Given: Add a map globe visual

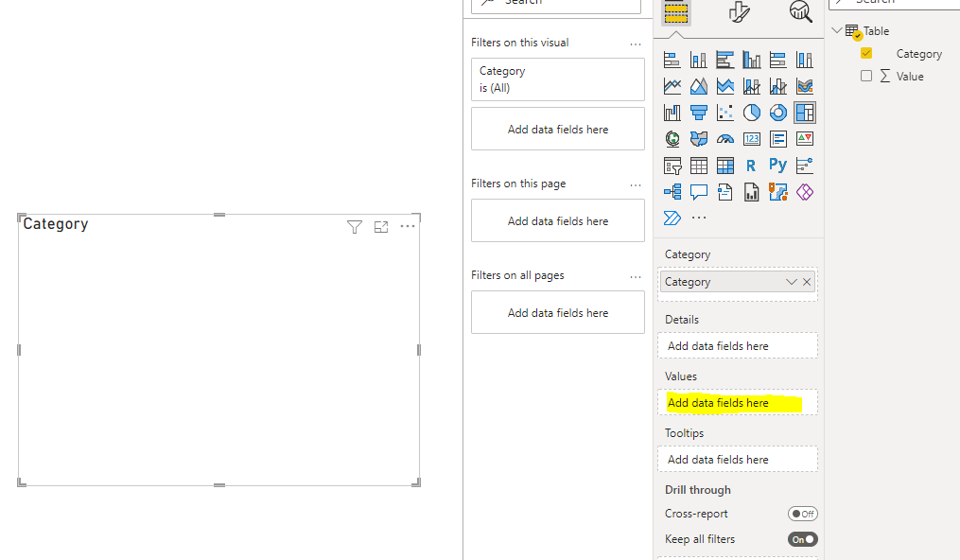Looking at the screenshot, I should tap(672, 139).
